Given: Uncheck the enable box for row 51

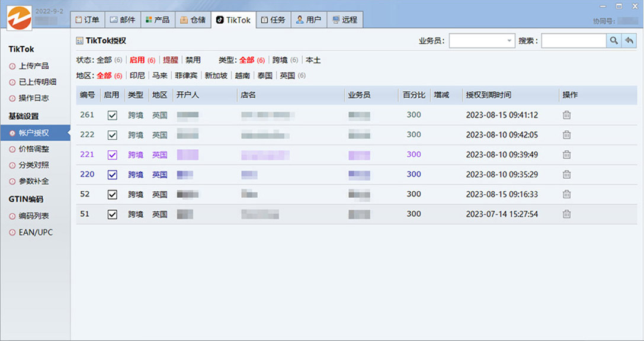Looking at the screenshot, I should [112, 214].
